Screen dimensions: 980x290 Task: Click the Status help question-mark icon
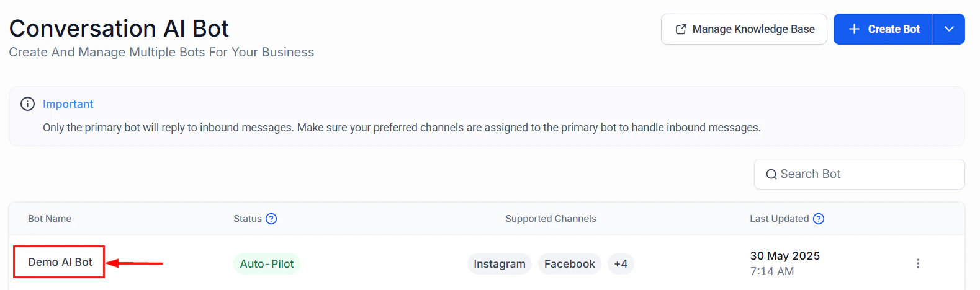[x=271, y=219]
